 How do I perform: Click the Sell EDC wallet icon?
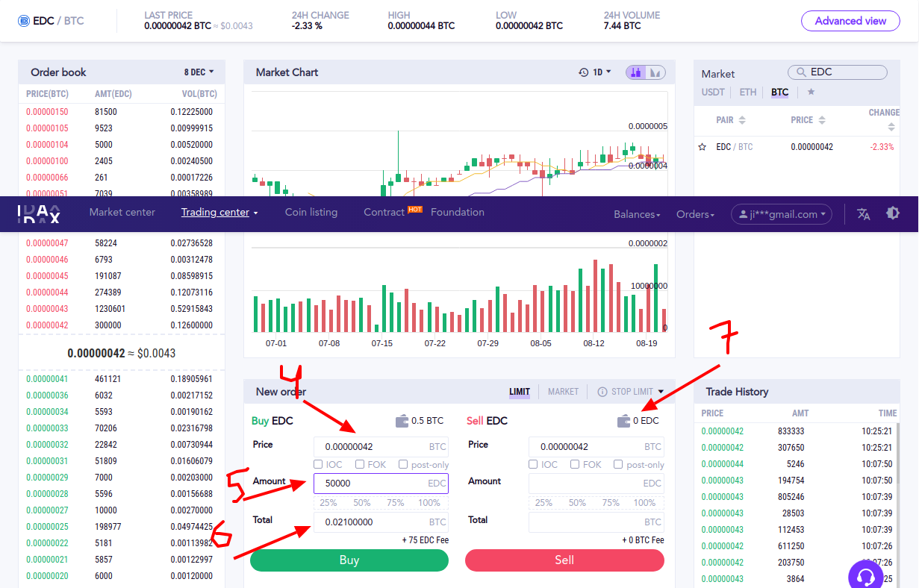(x=624, y=421)
